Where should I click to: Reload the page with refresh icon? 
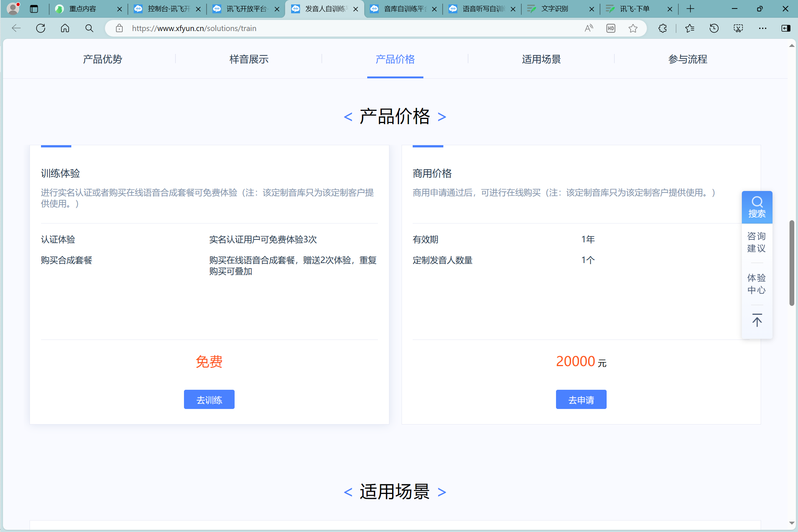(41, 28)
